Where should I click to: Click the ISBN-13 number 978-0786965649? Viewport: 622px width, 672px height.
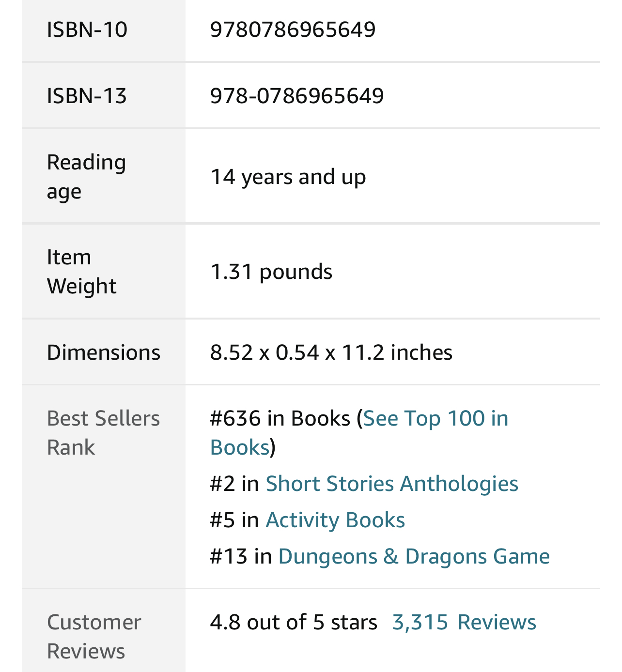coord(296,95)
